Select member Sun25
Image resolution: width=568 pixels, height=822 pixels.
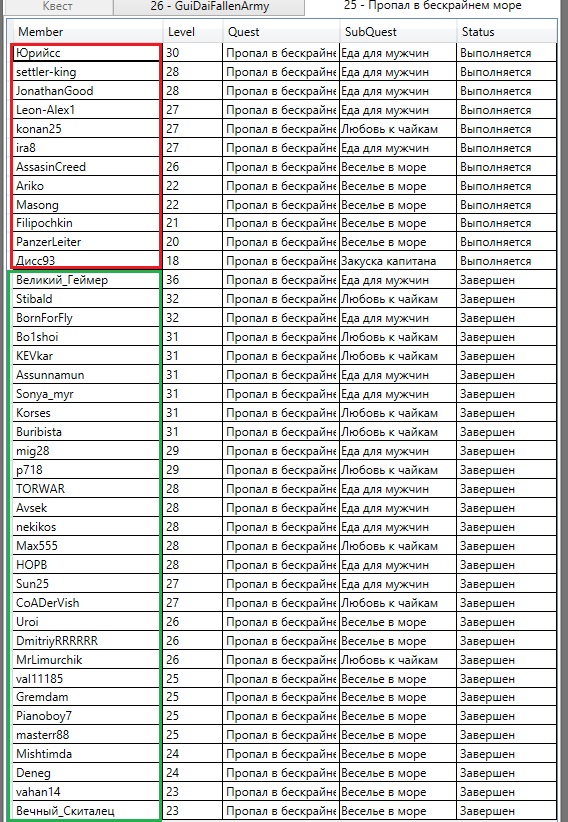point(86,583)
